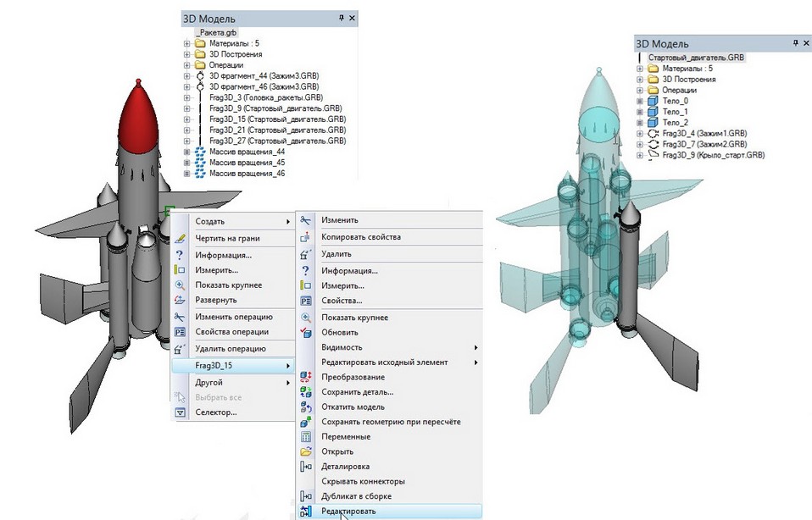Click the blue cube icon of Тело_1
The height and width of the screenshot is (520, 812).
click(x=652, y=112)
